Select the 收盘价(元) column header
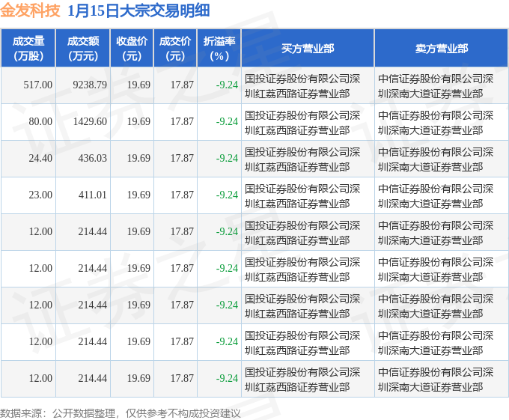 pyautogui.click(x=132, y=49)
